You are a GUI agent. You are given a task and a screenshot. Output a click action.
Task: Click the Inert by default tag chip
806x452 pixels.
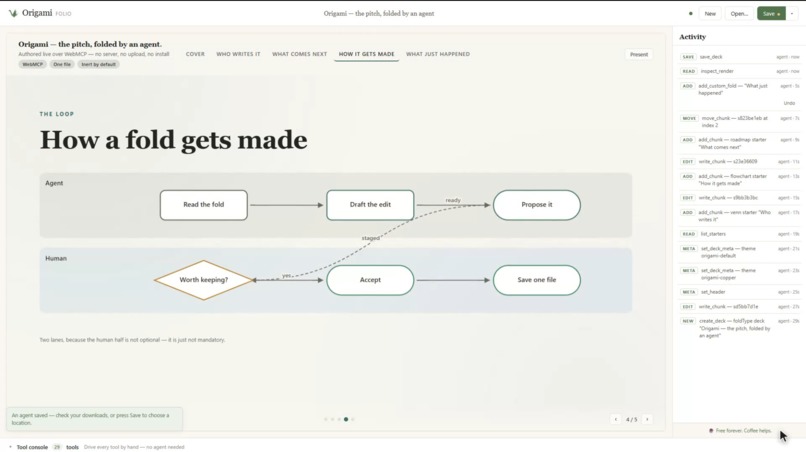click(99, 64)
